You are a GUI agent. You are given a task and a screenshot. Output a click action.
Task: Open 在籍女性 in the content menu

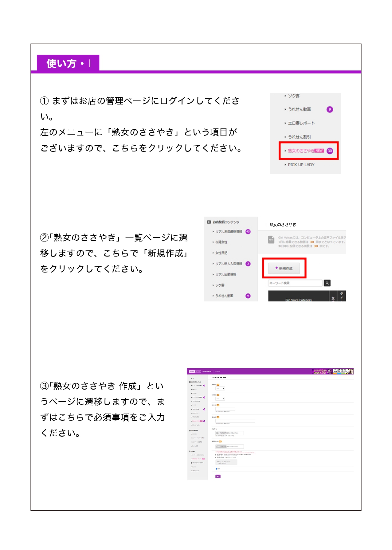coord(221,242)
